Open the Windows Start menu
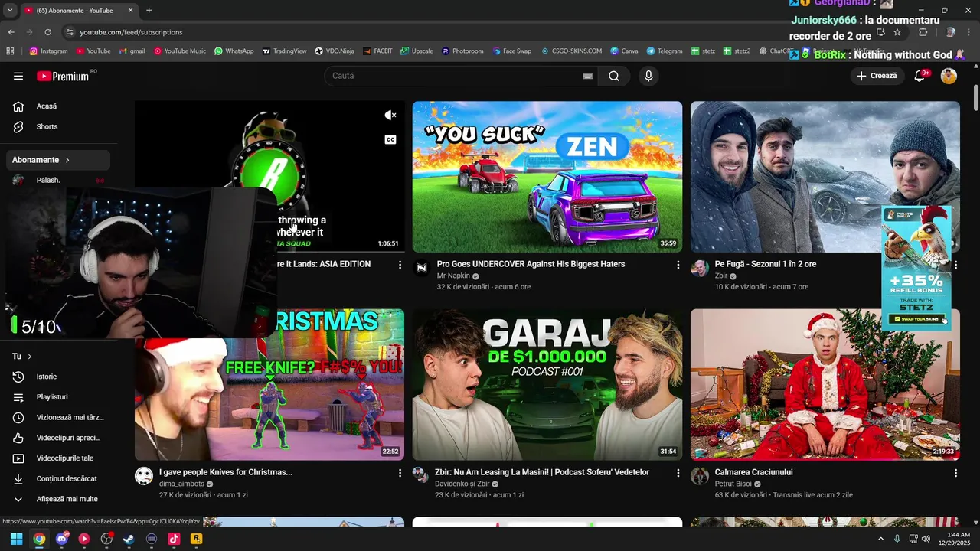 (x=16, y=539)
